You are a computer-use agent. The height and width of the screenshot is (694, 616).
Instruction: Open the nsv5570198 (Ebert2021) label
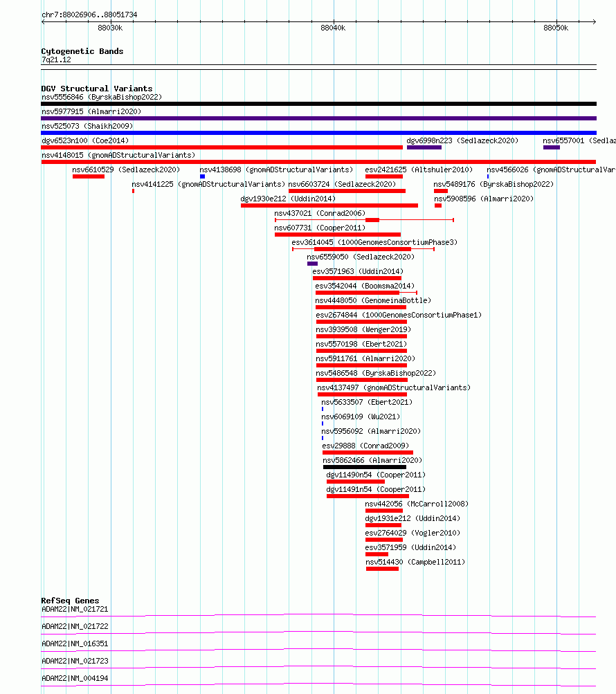(361, 345)
